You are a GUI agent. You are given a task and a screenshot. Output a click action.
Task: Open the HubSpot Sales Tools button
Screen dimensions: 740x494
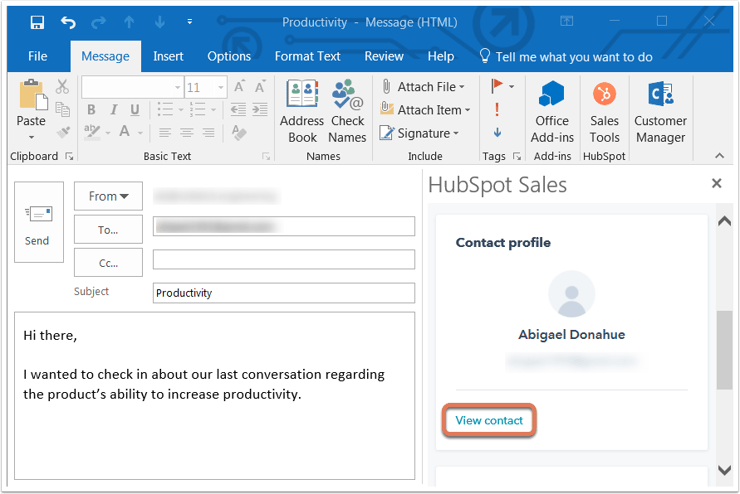pos(604,112)
